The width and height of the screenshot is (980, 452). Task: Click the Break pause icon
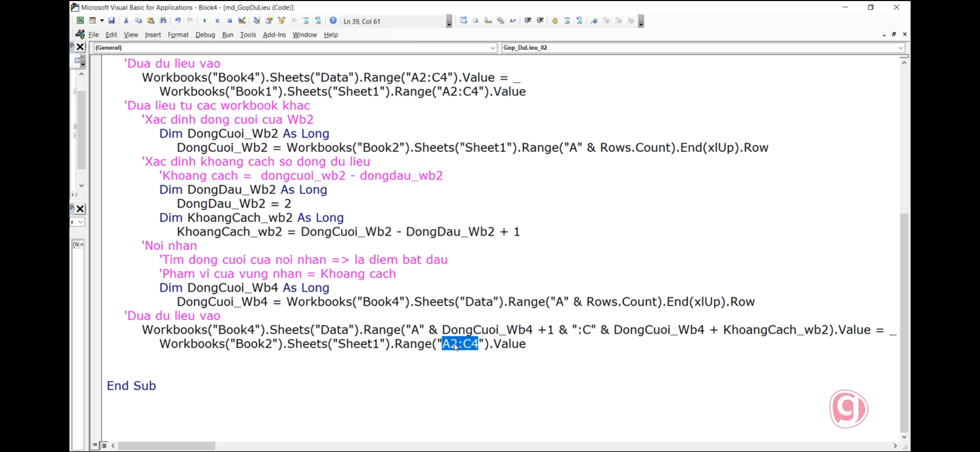coord(217,21)
